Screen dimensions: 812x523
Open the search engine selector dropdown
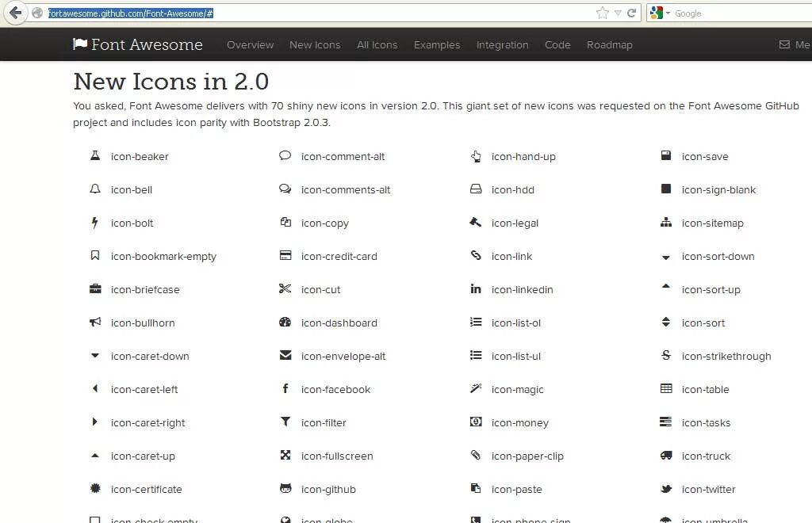click(x=660, y=13)
